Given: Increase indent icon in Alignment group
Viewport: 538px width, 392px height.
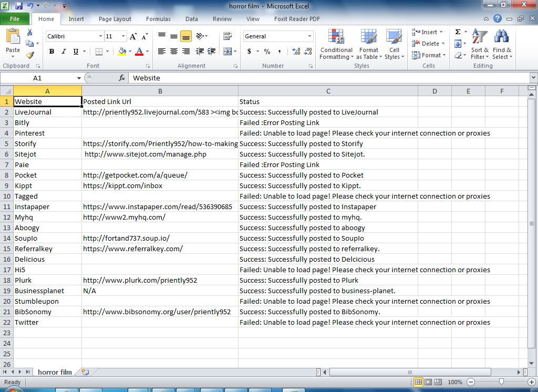Looking at the screenshot, I should (x=212, y=51).
